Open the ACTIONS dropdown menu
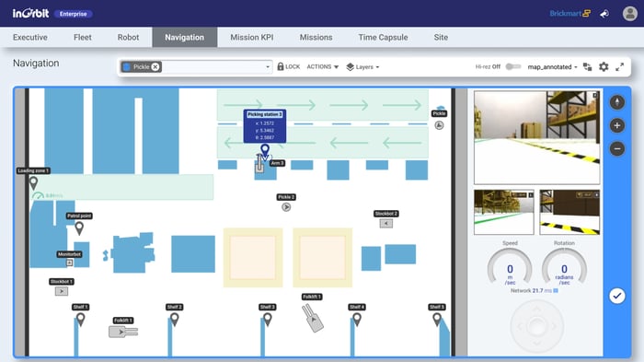 [x=322, y=66]
